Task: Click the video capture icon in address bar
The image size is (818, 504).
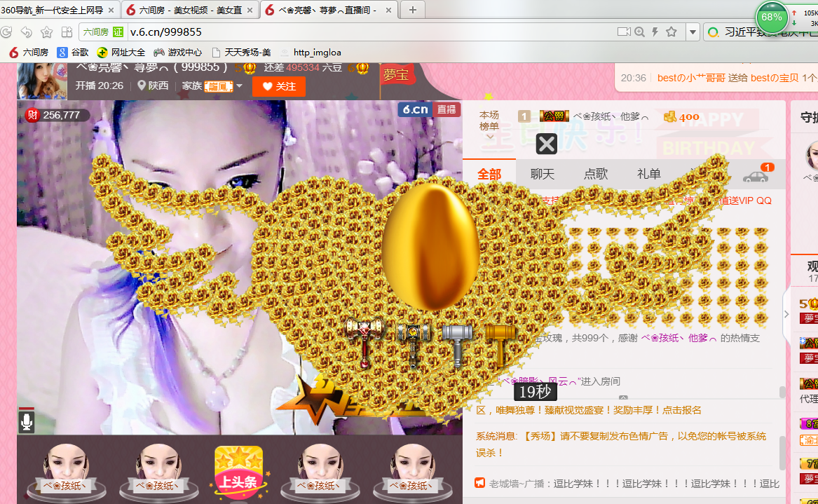Action: (x=624, y=32)
